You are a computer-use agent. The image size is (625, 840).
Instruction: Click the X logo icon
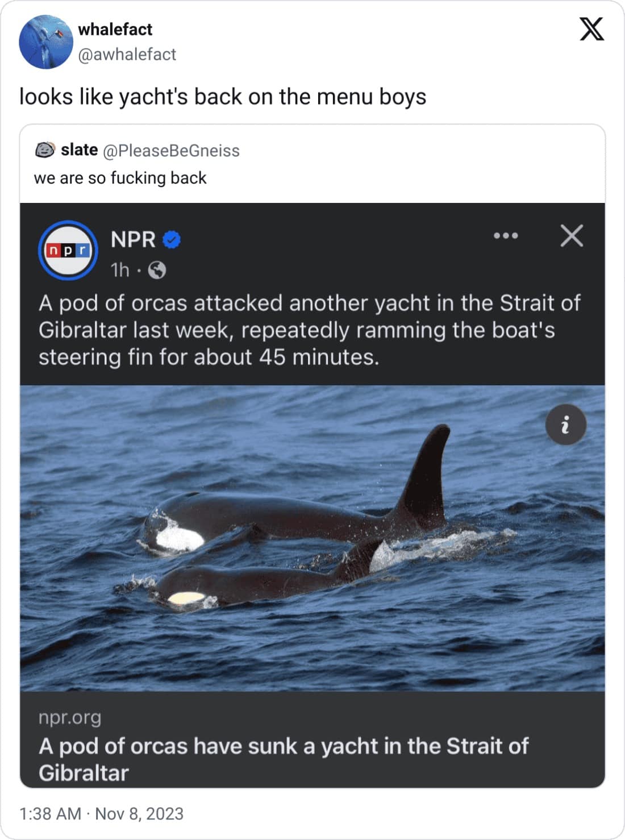[x=591, y=29]
